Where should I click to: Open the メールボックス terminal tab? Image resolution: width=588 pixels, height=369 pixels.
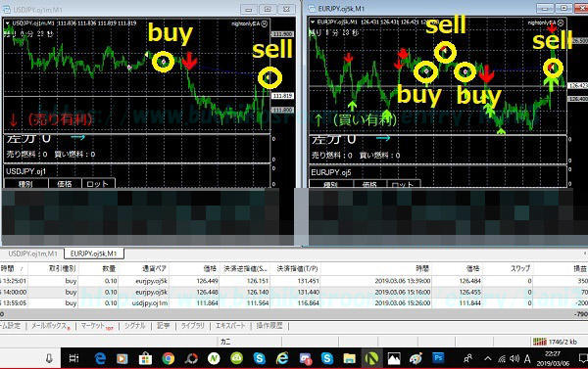[x=50, y=326]
